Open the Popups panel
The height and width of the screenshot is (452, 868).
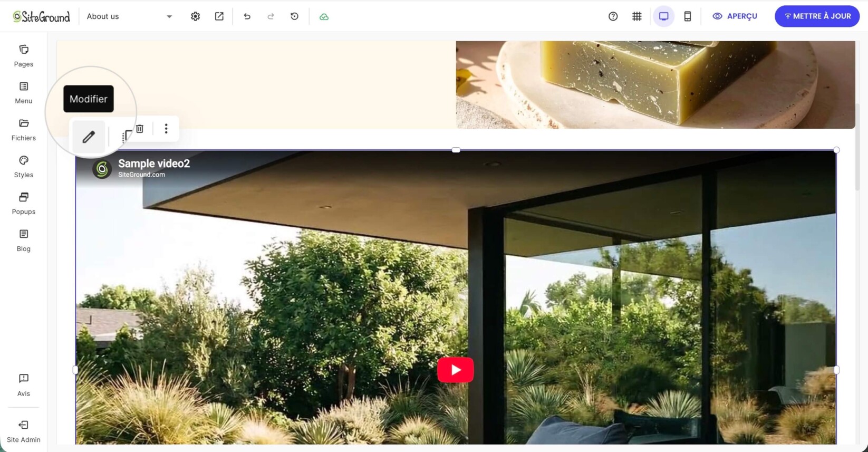24,204
